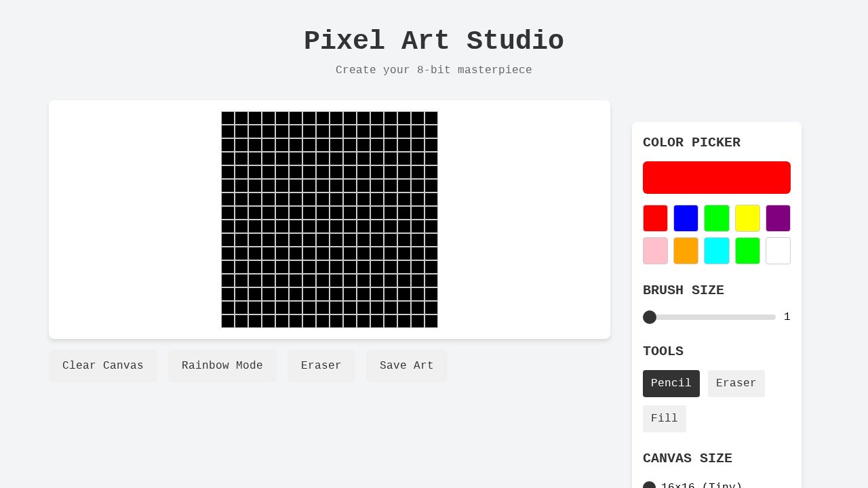Viewport: 868px width, 488px height.
Task: Click a pixel in the canvas center
Action: pos(330,220)
